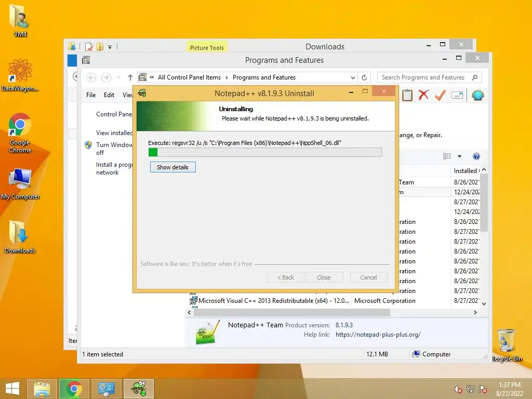Click properties icon in Downloads title bar
The width and height of the screenshot is (532, 399).
coord(89,47)
